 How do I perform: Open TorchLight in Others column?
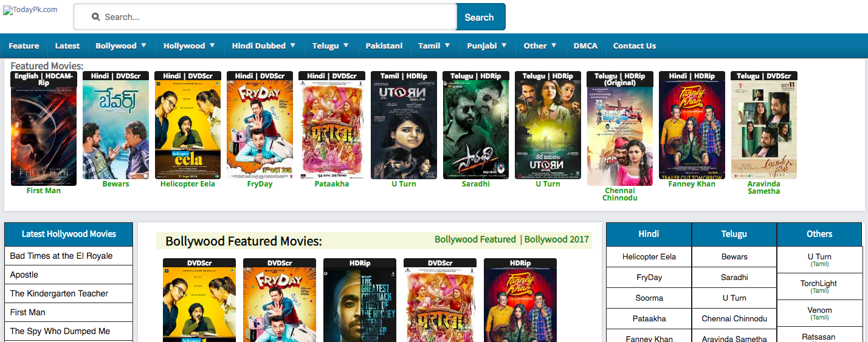pyautogui.click(x=819, y=287)
